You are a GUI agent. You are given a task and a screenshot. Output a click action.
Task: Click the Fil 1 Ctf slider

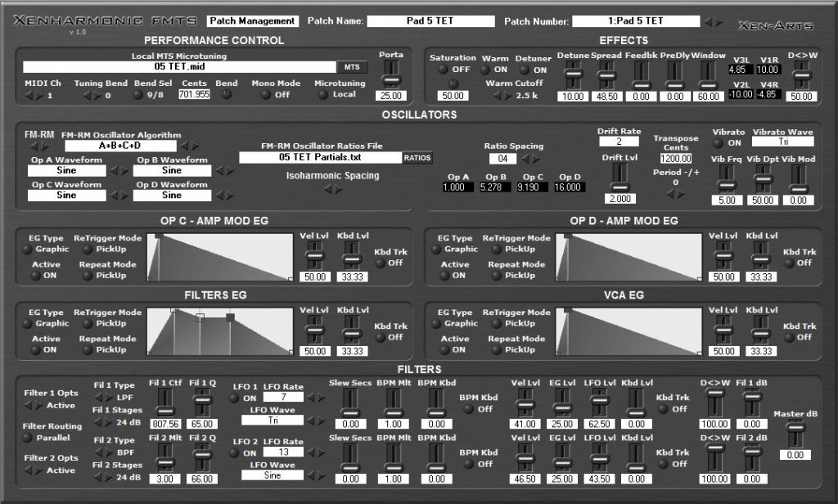click(165, 403)
